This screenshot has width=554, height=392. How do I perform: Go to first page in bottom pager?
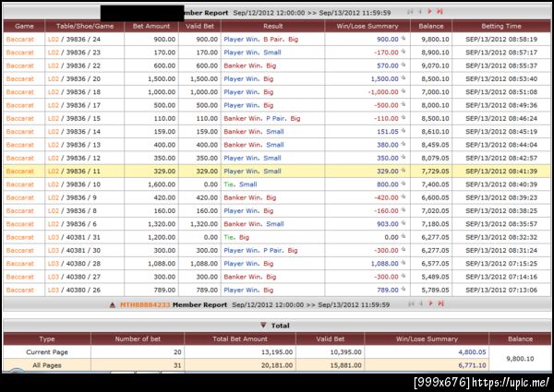coord(411,303)
